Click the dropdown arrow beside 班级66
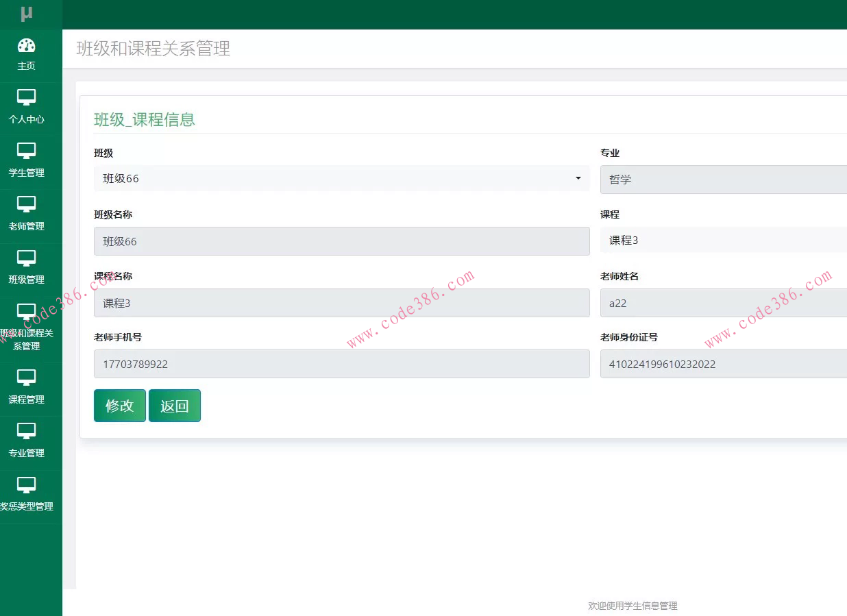Viewport: 847px width, 616px height. tap(578, 178)
